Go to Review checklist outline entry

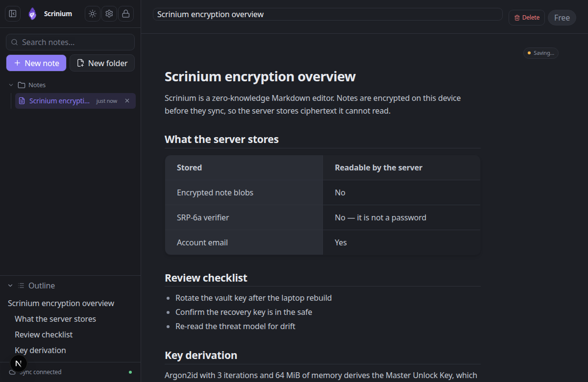coord(44,334)
